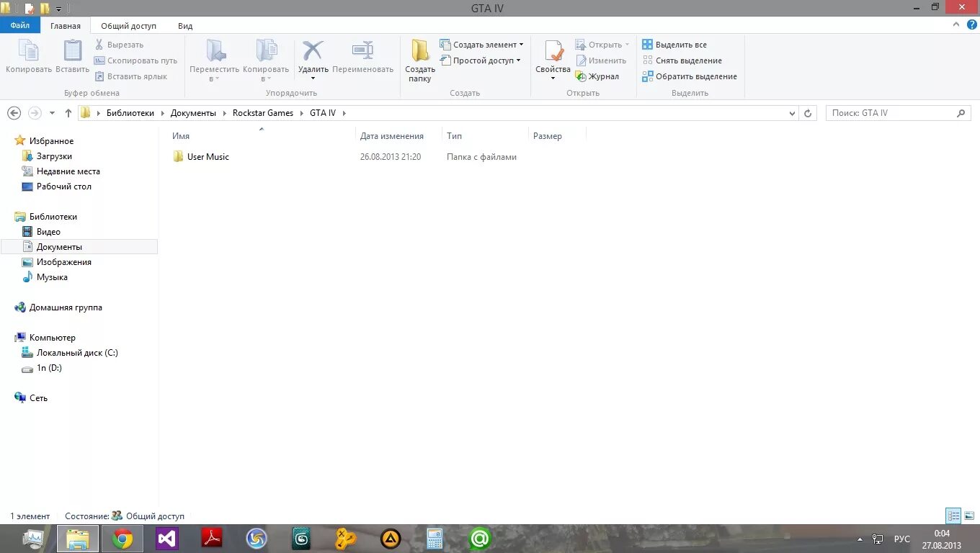Click РУС language indicator in tray
Image resolution: width=980 pixels, height=553 pixels.
[x=901, y=539]
